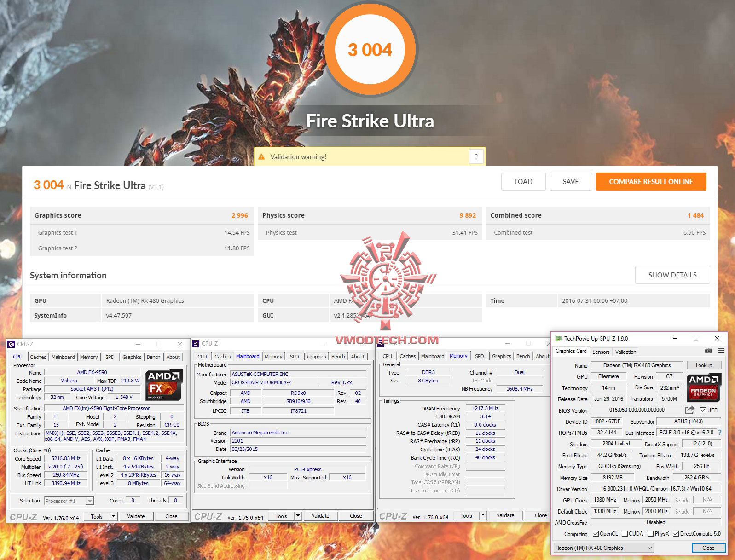Viewport: 735px width, 560px height.
Task: Toggle the DirectCompute 5.0 checkbox
Action: tap(676, 534)
